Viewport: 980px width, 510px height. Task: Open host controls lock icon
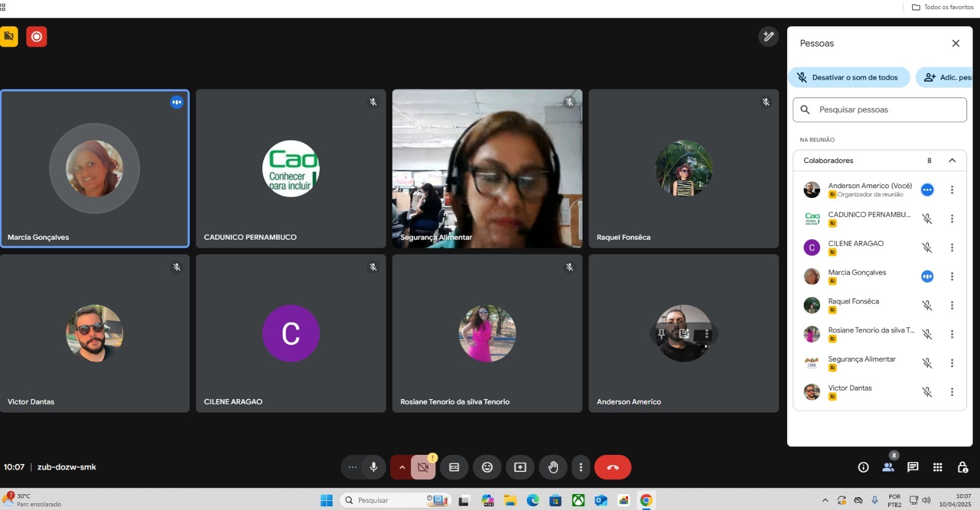[962, 467]
